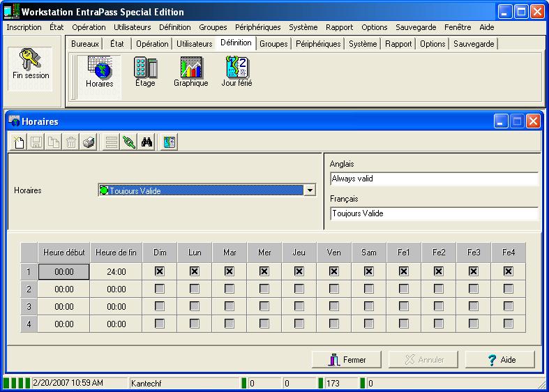
Task: Switch to the Bureaux tab
Action: (85, 44)
